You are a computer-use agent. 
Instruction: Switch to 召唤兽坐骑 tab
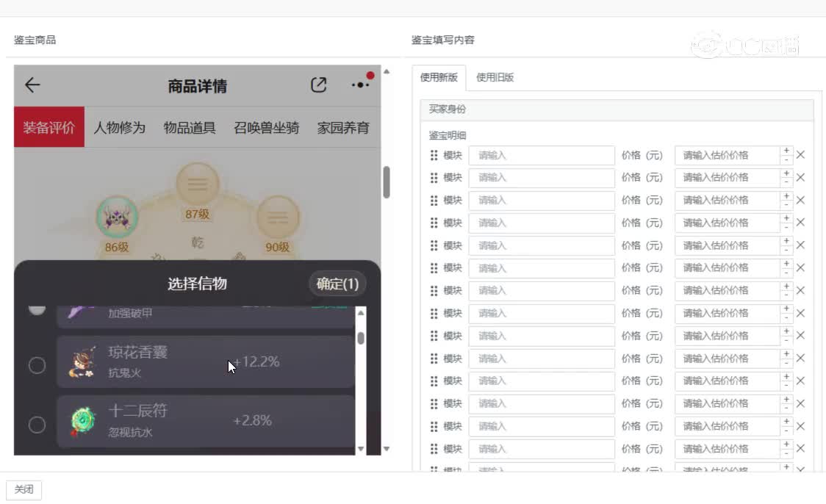point(267,127)
